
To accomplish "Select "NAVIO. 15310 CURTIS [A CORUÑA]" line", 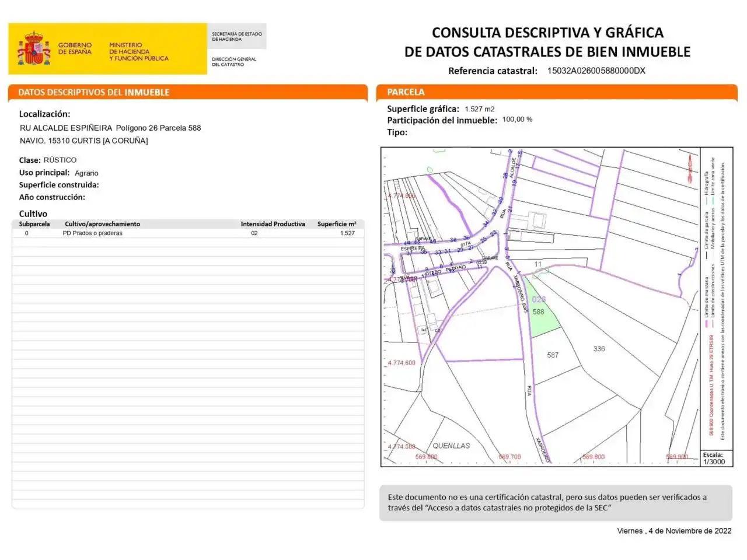I will click(x=83, y=141).
